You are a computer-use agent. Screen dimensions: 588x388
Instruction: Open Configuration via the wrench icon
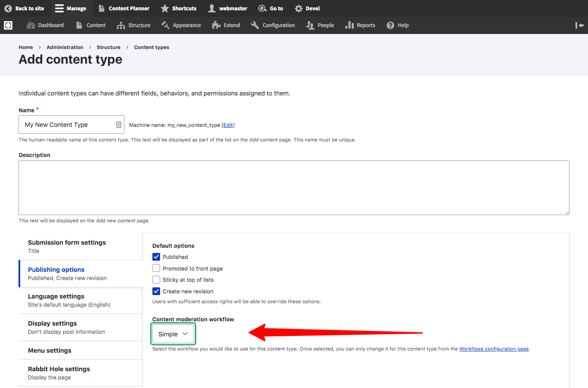click(255, 25)
